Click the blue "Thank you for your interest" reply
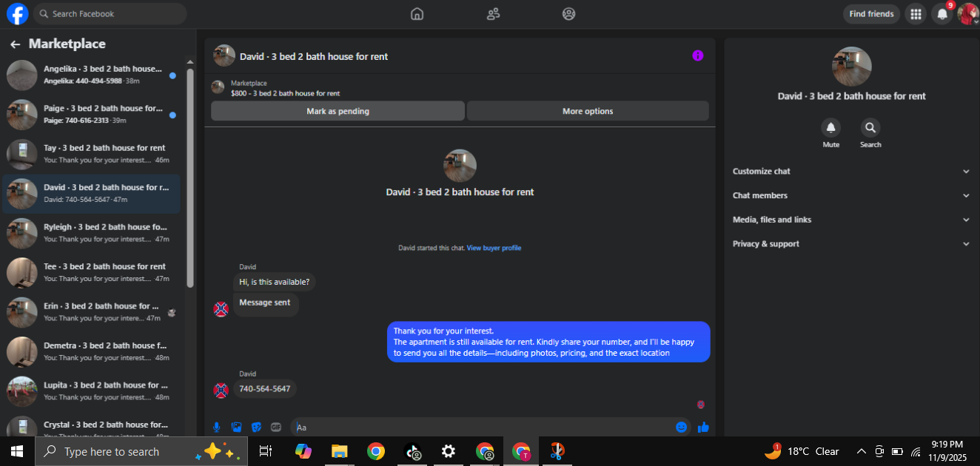Screen dimensions: 980x466 548,342
